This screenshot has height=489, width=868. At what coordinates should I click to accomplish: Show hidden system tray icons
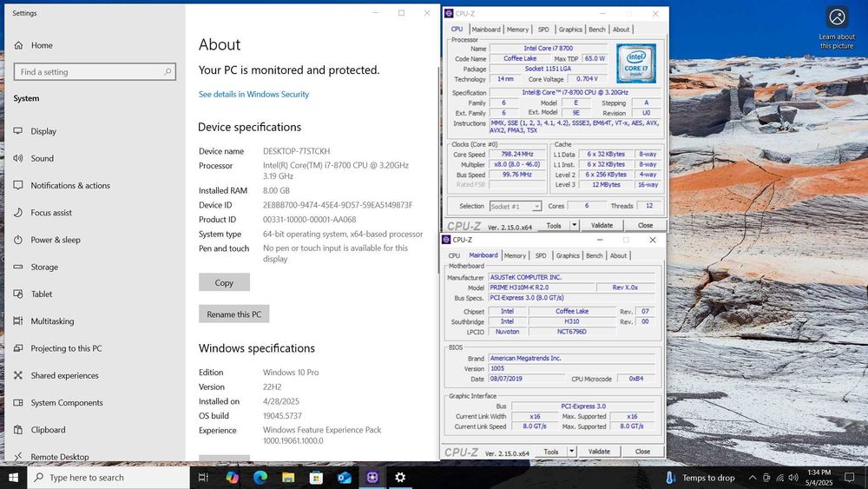click(753, 478)
